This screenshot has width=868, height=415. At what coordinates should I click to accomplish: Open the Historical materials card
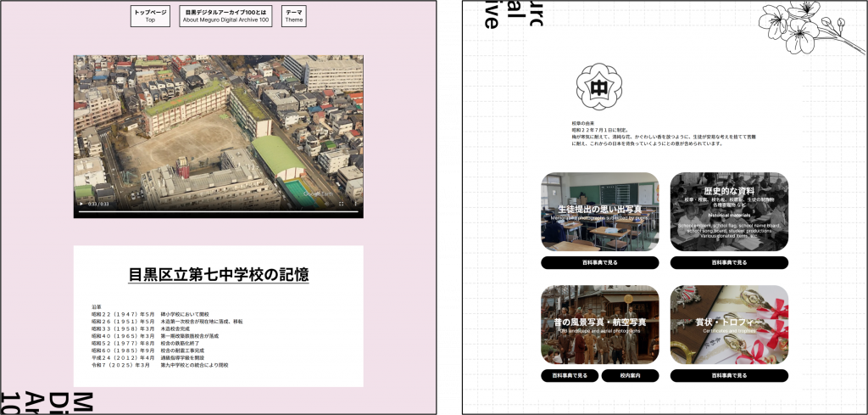729,211
